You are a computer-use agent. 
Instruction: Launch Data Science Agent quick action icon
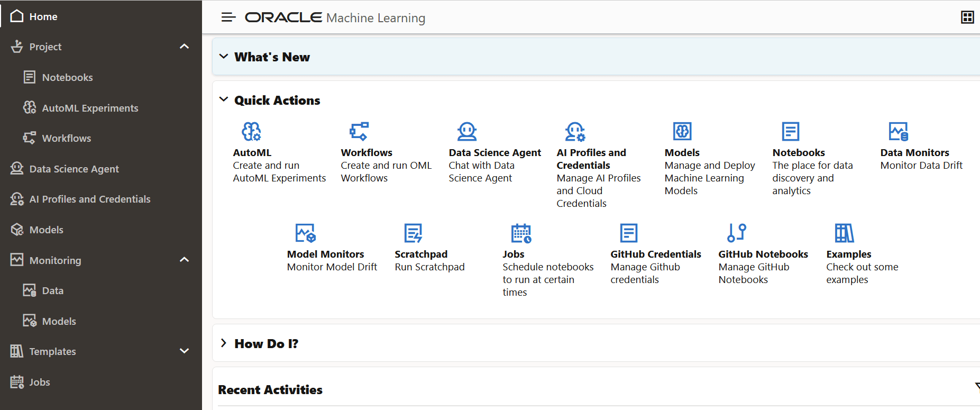467,131
